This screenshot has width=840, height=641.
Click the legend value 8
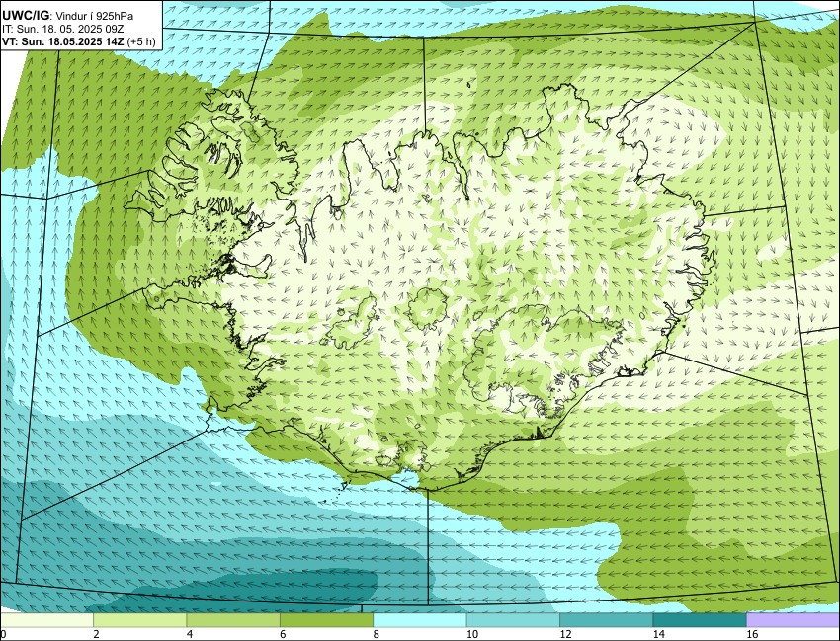coord(376,634)
